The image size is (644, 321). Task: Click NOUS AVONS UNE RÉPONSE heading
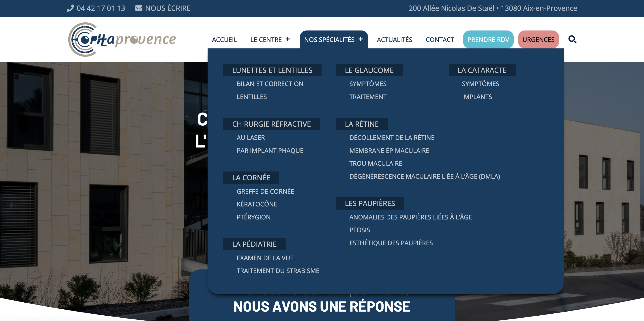click(322, 306)
